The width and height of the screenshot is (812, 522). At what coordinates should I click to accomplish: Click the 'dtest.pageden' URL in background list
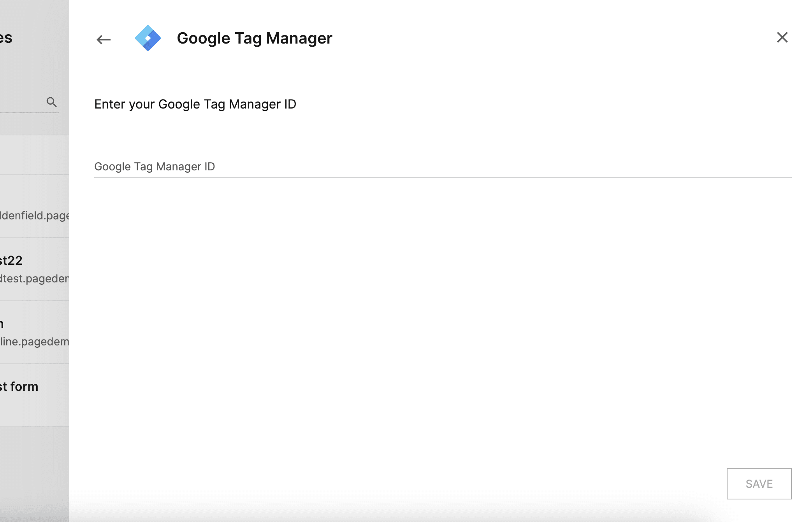35,279
